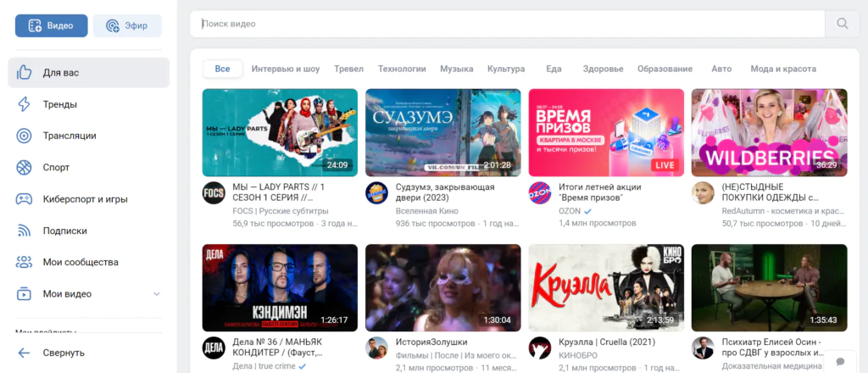Open Вселенная Кино channel avatar

click(377, 192)
